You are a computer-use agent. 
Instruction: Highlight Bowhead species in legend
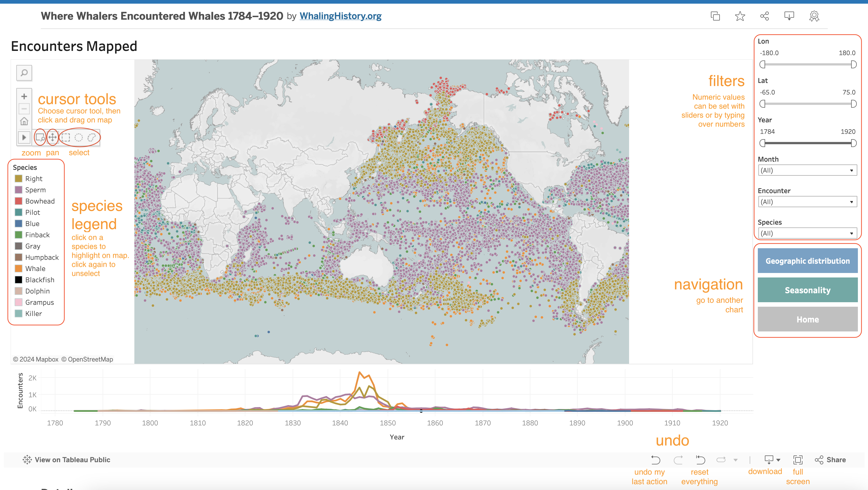coord(39,201)
